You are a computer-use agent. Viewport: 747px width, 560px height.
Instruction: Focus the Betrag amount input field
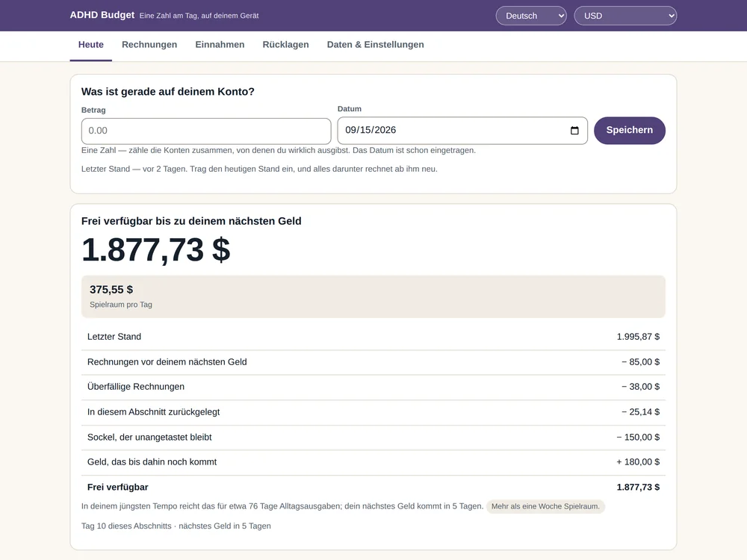[x=206, y=131]
